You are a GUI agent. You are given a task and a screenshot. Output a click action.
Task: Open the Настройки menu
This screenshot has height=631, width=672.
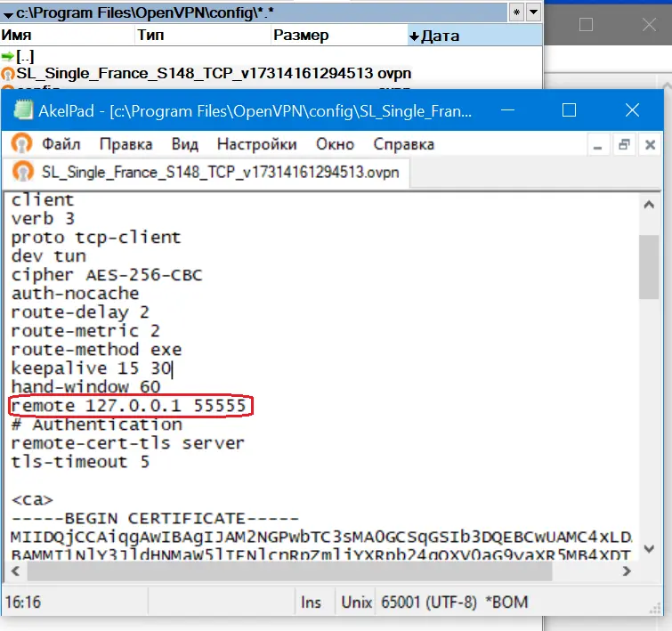tap(256, 144)
